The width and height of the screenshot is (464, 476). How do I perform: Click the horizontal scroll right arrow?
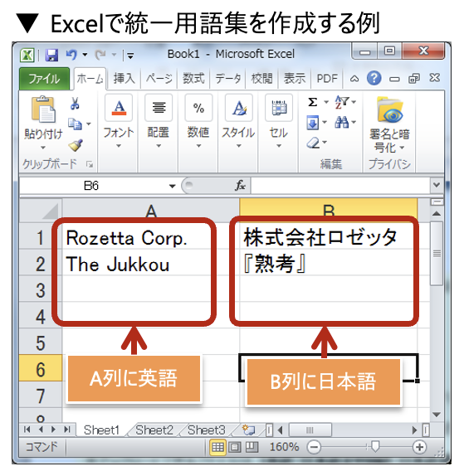(414, 430)
